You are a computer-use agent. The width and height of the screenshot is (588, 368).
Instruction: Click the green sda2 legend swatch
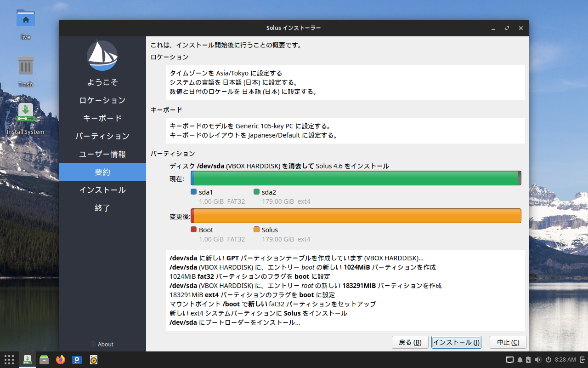click(256, 192)
